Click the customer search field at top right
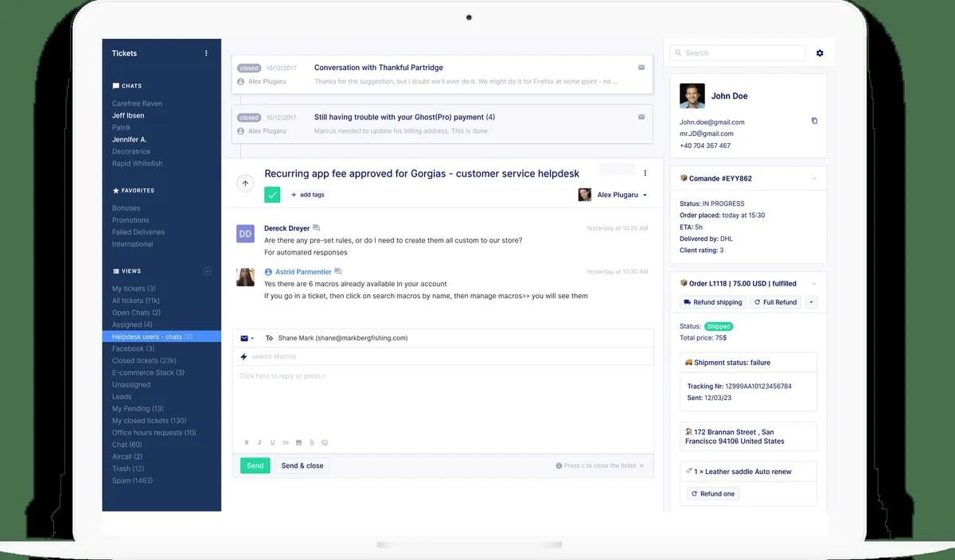 click(738, 52)
